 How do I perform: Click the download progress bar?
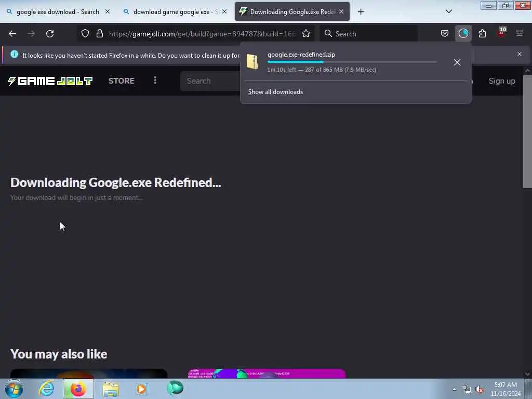tap(352, 62)
